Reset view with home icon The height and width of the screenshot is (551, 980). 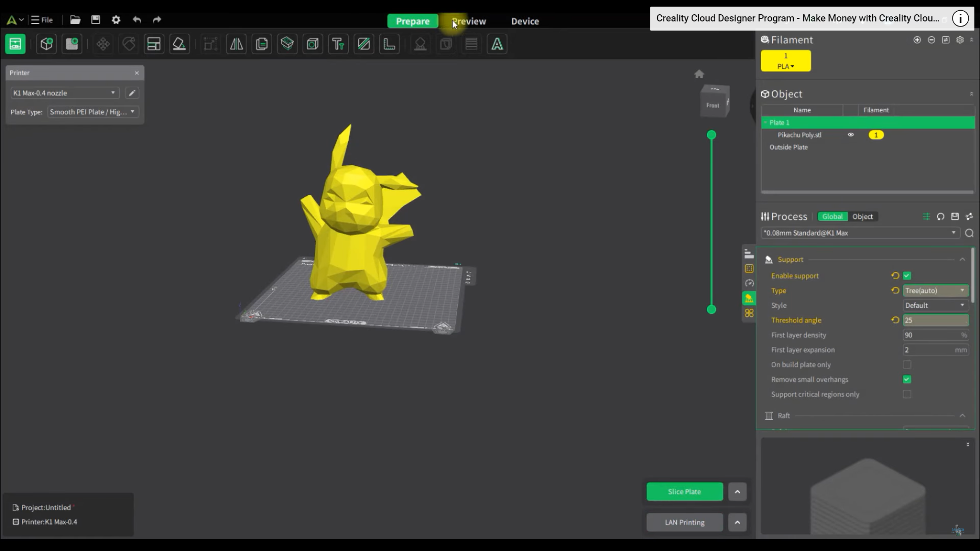point(699,74)
